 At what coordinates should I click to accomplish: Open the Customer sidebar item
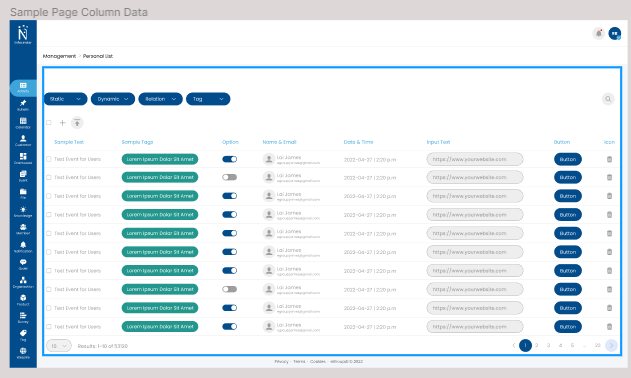click(x=23, y=140)
